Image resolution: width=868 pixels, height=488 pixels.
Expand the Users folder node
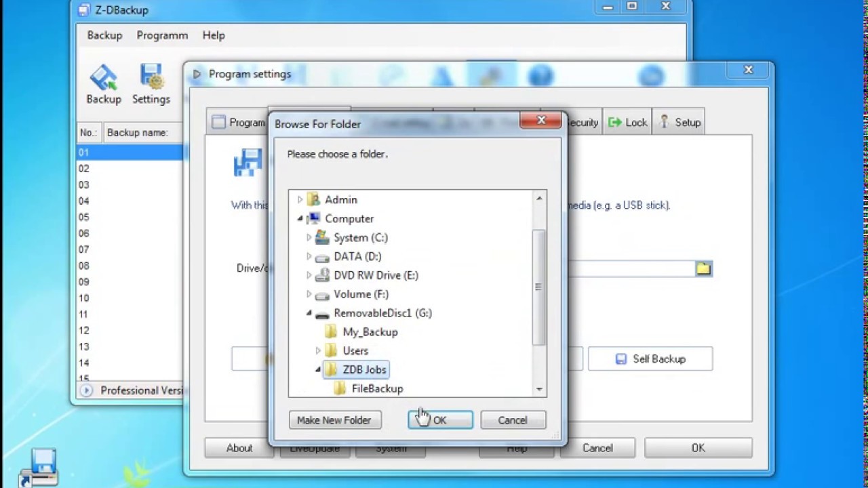coord(318,351)
